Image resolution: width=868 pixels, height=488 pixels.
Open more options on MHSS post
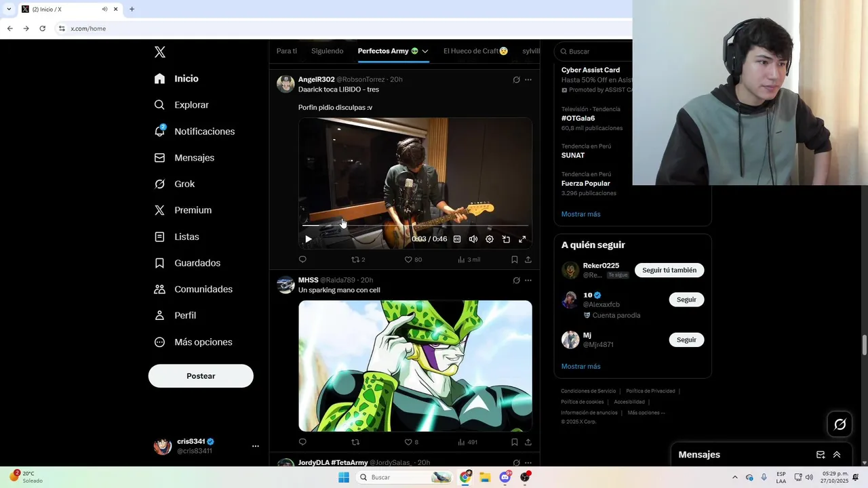pyautogui.click(x=528, y=280)
